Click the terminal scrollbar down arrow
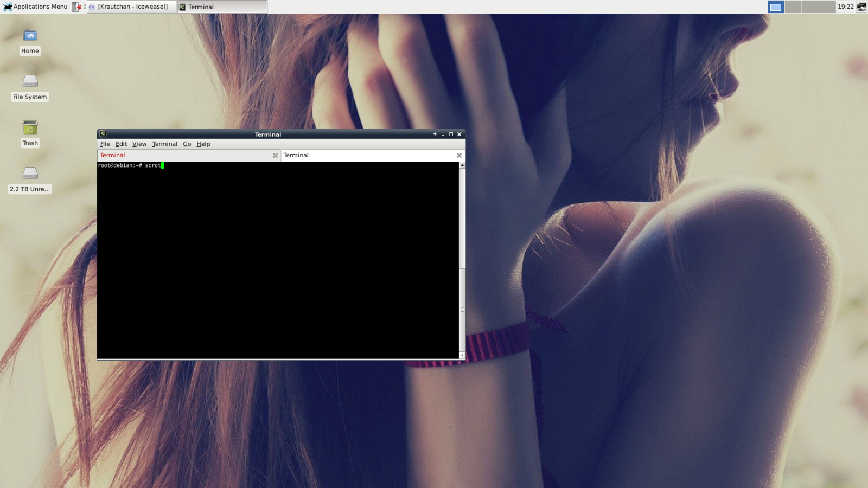The height and width of the screenshot is (488, 868). (462, 355)
